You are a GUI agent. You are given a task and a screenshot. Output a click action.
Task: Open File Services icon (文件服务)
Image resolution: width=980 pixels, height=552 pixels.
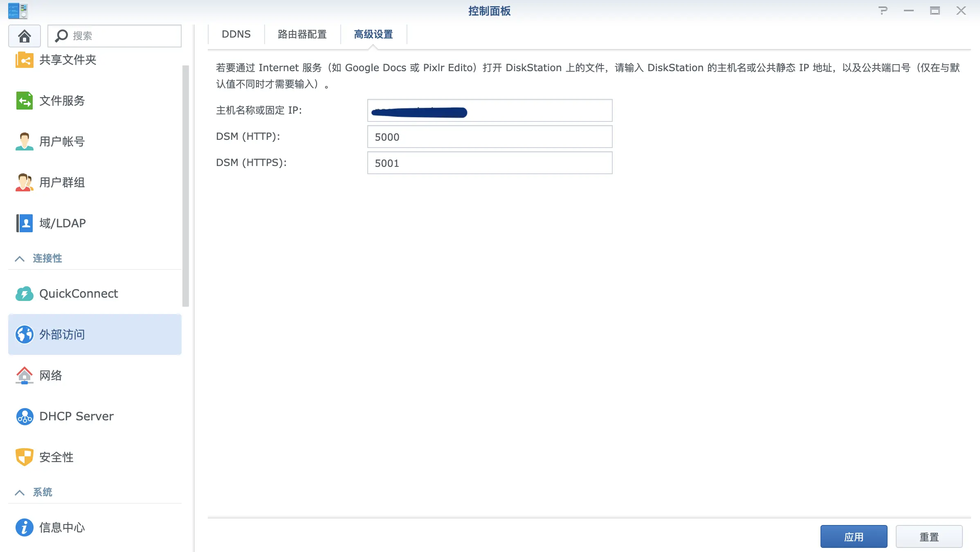tap(25, 101)
